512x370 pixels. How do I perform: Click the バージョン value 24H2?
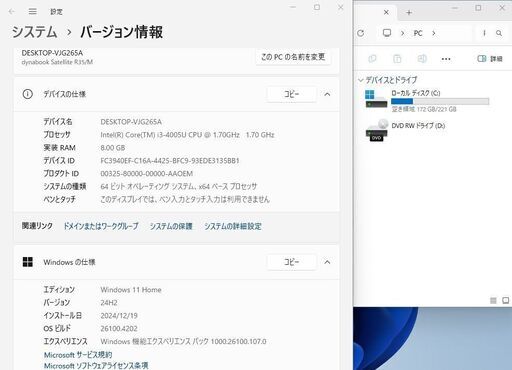coord(109,303)
